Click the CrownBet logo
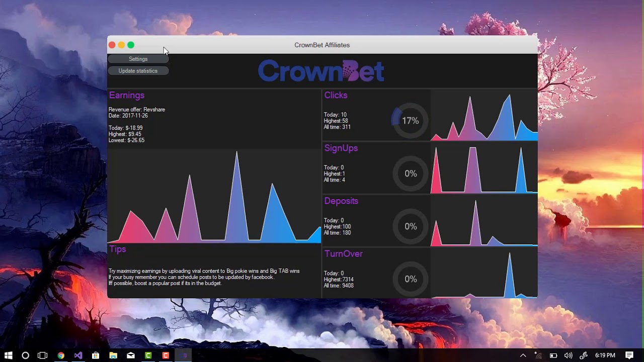The width and height of the screenshot is (644, 362). pos(321,71)
